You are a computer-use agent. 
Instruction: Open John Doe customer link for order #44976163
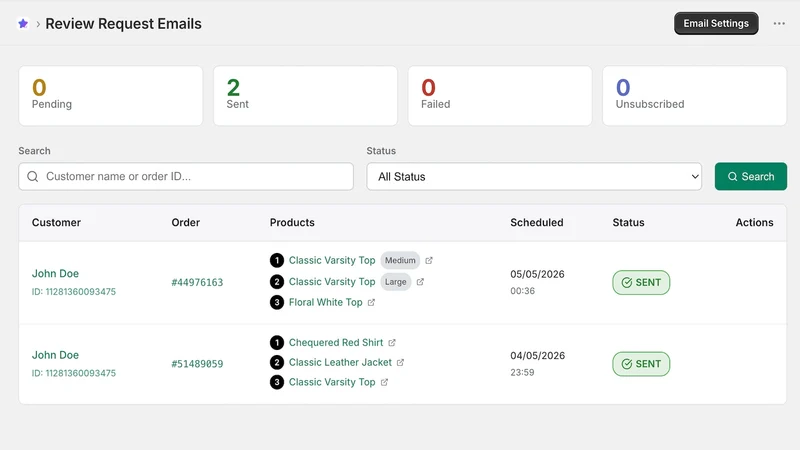[55, 273]
